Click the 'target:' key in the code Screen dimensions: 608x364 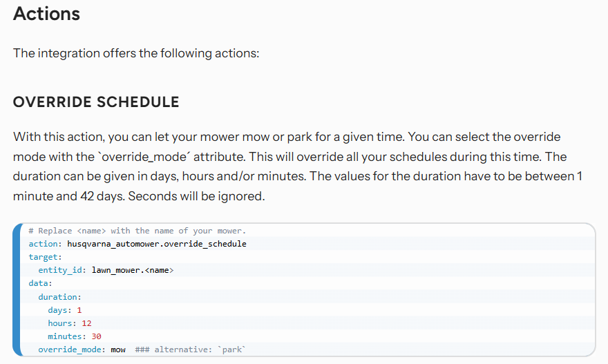click(46, 257)
